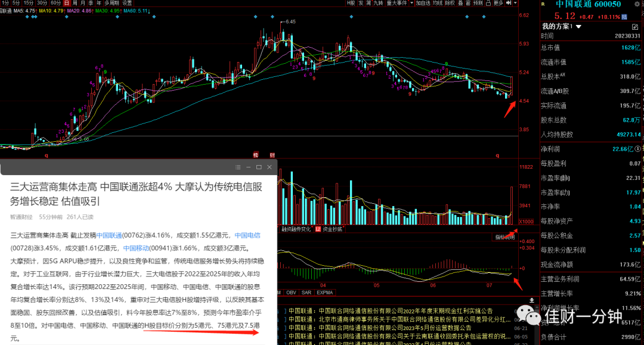Toggle the 预测 forecast button

478,3
